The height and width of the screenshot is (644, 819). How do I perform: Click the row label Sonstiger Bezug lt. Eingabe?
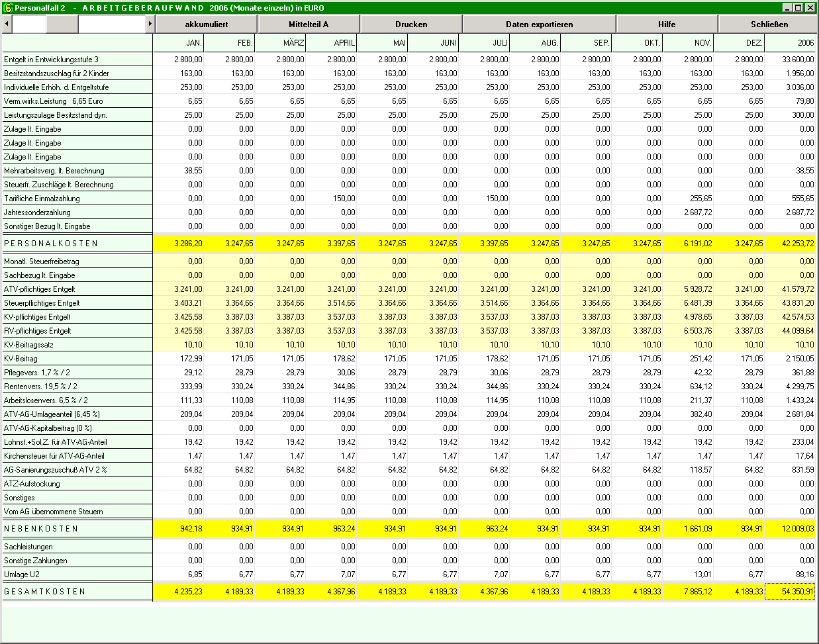point(77,226)
